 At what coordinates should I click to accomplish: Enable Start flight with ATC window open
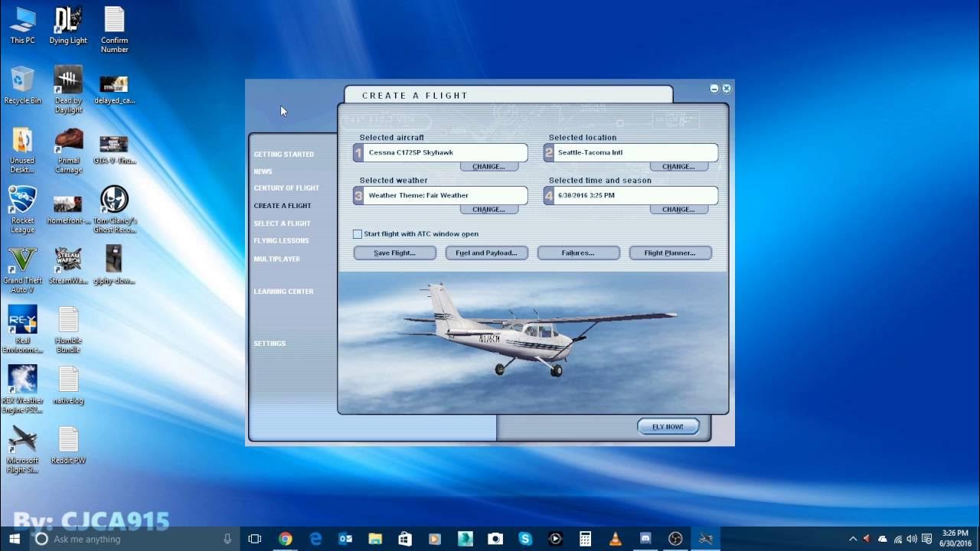click(358, 234)
